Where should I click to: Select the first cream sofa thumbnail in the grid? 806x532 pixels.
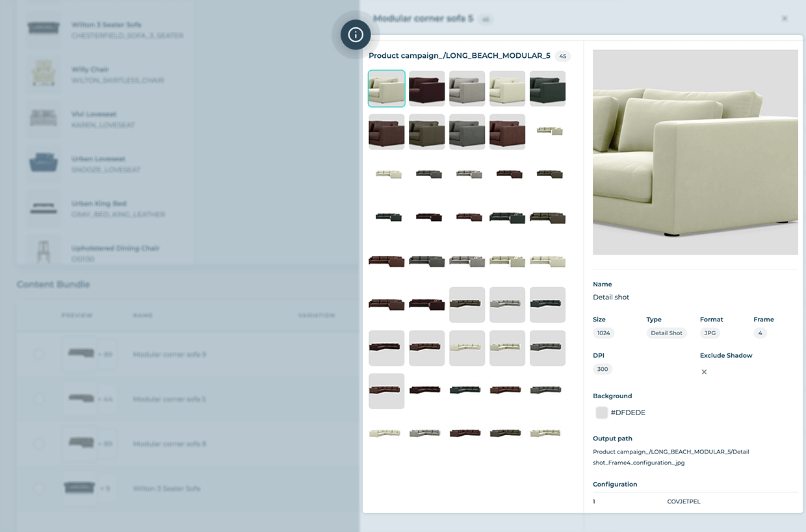click(386, 88)
